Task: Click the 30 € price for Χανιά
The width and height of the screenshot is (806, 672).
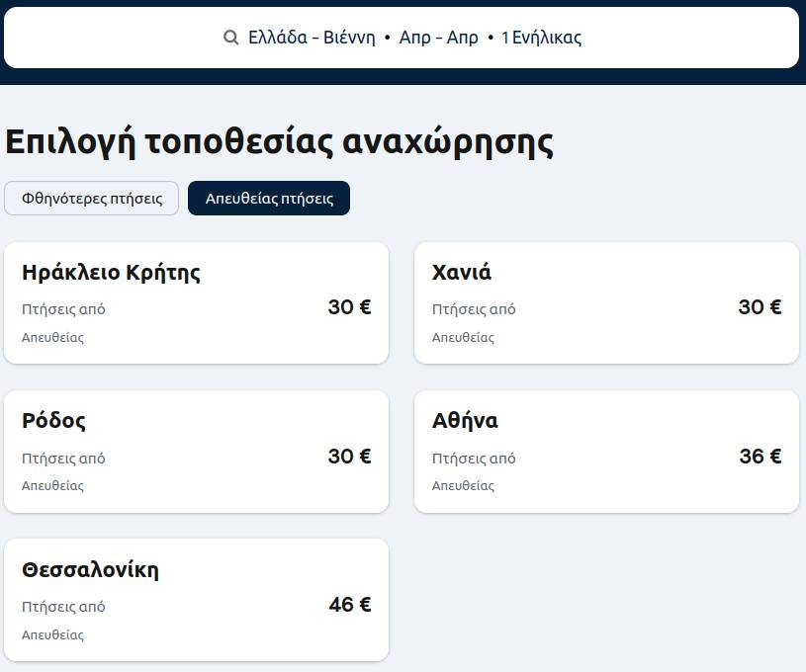Action: click(x=760, y=307)
